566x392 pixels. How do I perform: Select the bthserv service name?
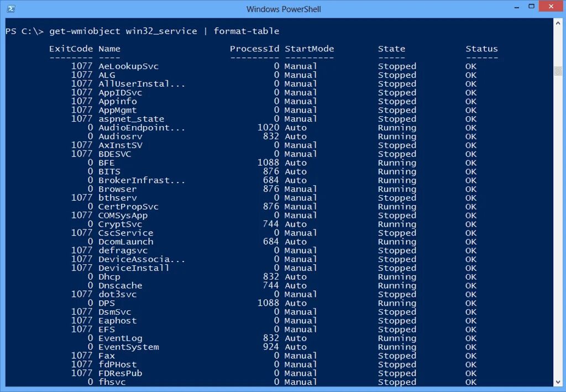(x=118, y=198)
